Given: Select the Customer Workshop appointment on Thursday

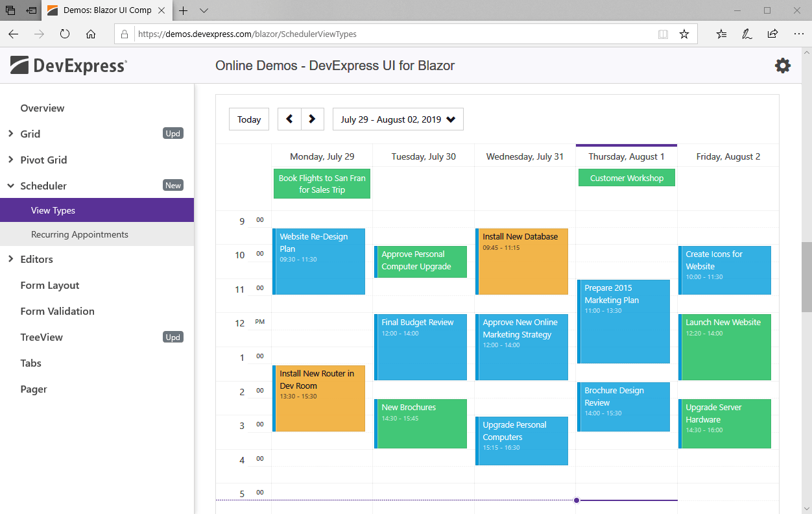Looking at the screenshot, I should click(x=626, y=177).
